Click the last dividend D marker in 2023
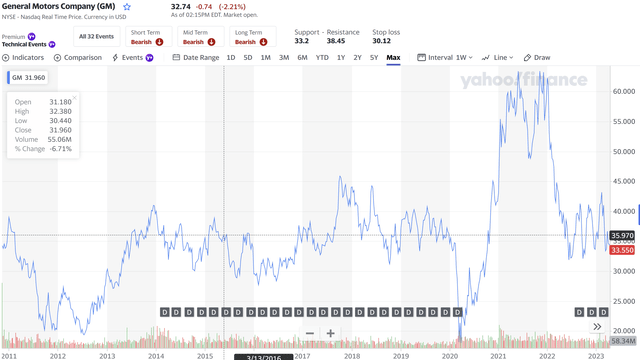 coord(603,312)
